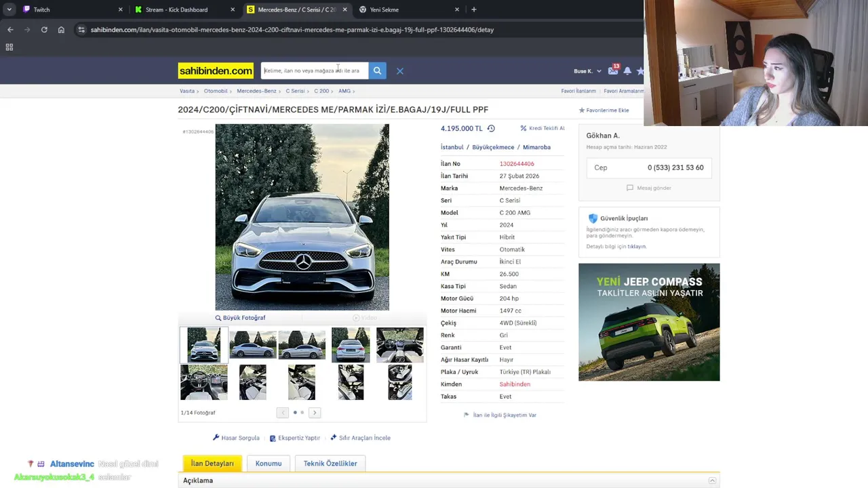Open the notifications bell
868x488 pixels.
627,70
